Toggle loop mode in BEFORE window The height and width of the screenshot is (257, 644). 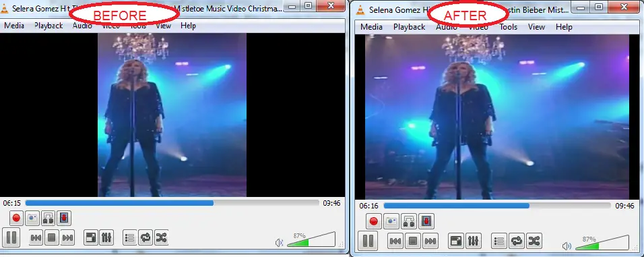[146, 237]
